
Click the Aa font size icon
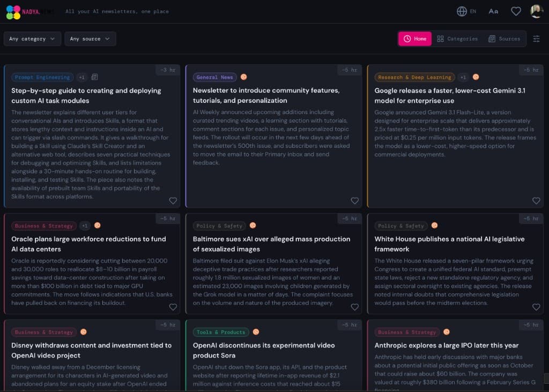click(493, 11)
